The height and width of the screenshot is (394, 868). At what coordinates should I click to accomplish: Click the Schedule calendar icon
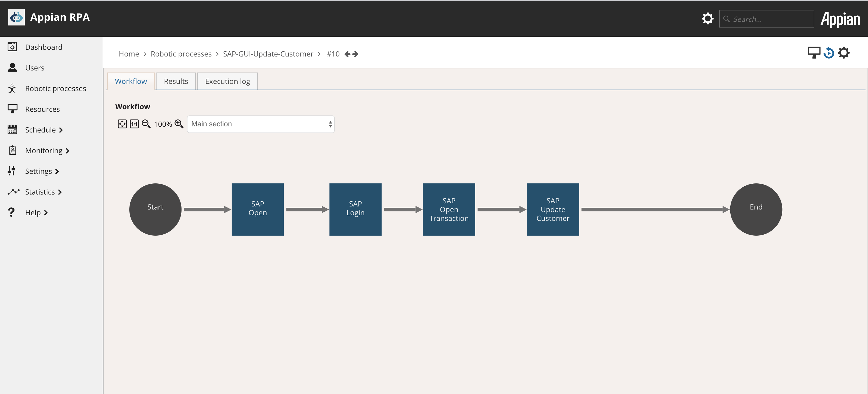(12, 129)
